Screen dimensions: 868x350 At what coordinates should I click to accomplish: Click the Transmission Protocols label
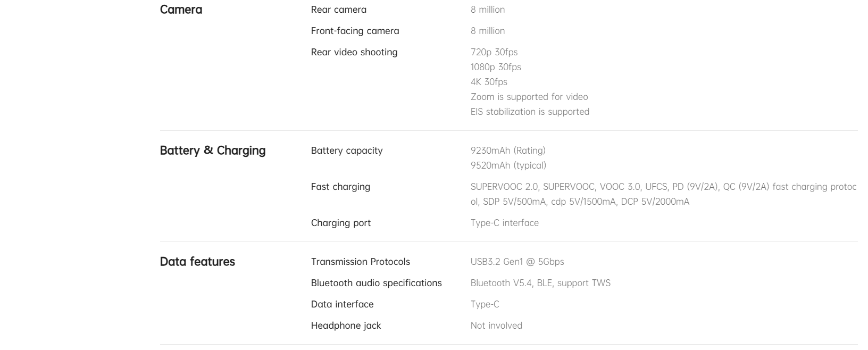click(361, 262)
